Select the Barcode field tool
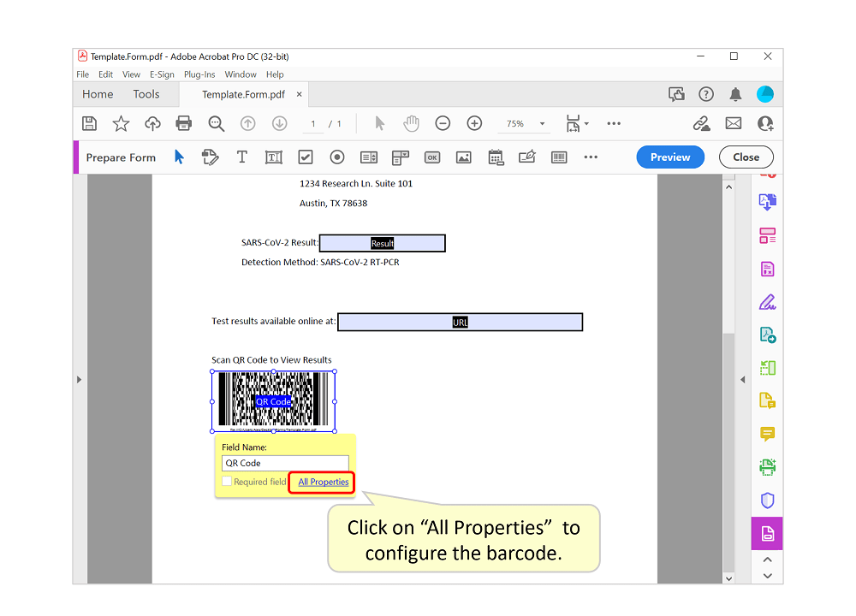The image size is (856, 616). (x=558, y=157)
